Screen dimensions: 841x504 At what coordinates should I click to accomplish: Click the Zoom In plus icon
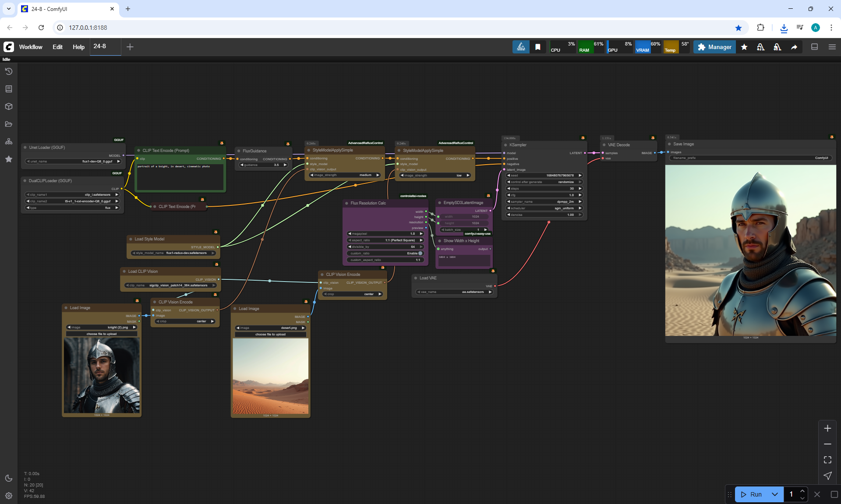tap(827, 428)
